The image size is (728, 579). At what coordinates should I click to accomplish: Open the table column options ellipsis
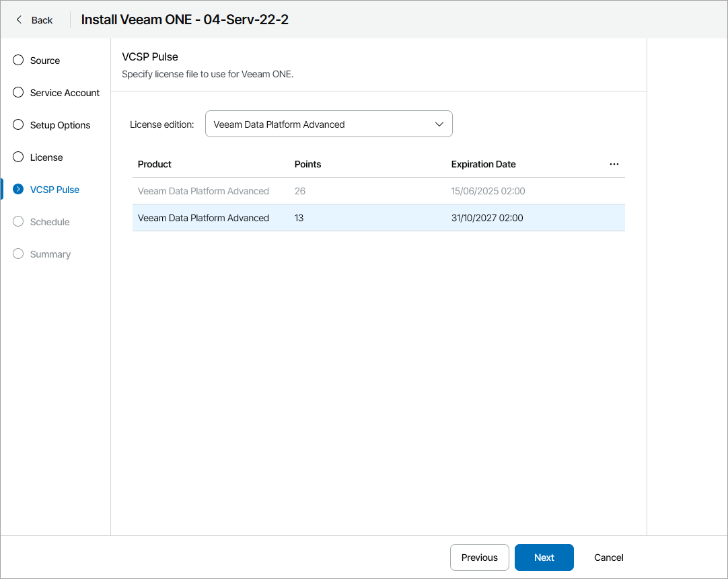point(614,164)
